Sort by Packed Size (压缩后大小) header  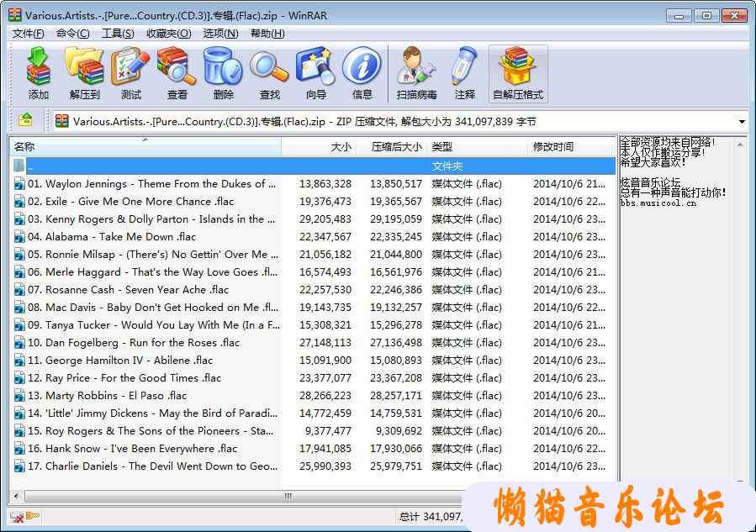click(392, 146)
